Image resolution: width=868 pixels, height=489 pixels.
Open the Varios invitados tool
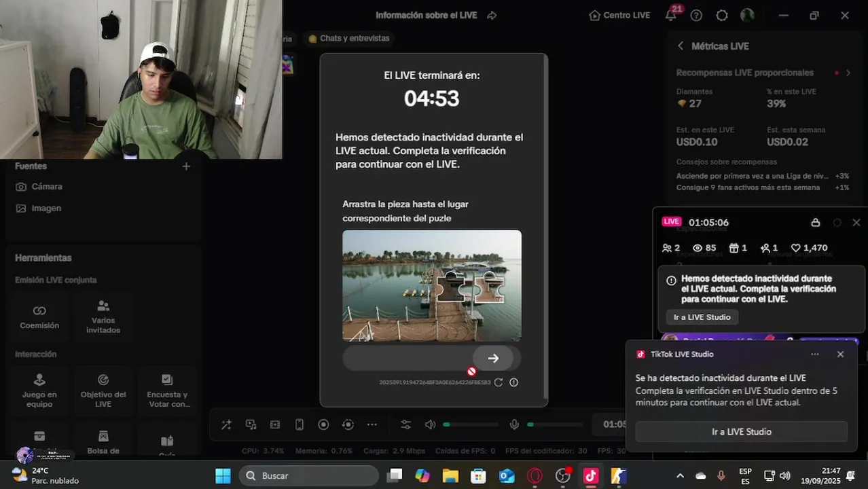point(103,317)
